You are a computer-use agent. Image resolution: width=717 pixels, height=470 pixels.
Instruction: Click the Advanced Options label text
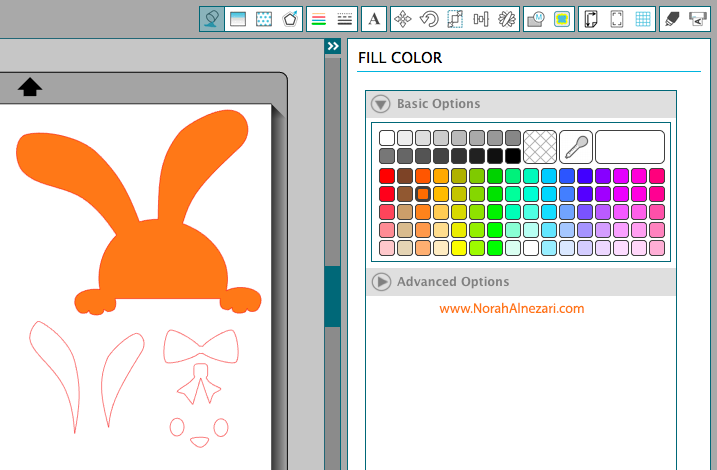(453, 282)
